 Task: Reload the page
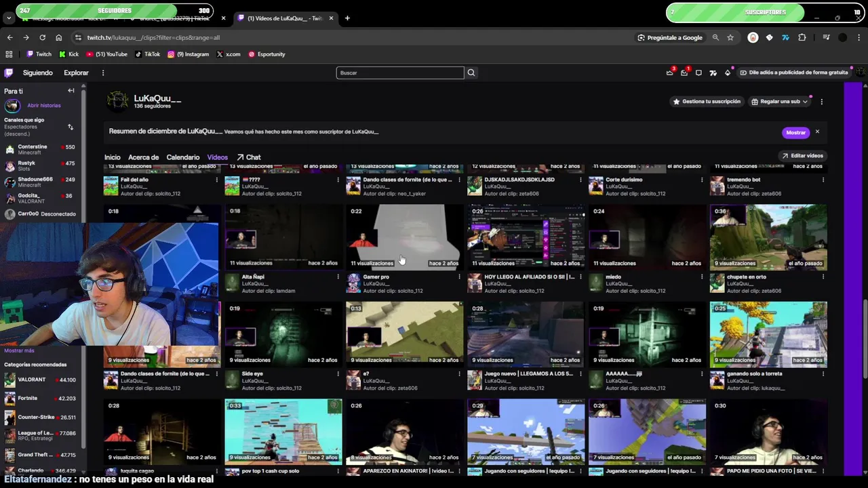(42, 38)
